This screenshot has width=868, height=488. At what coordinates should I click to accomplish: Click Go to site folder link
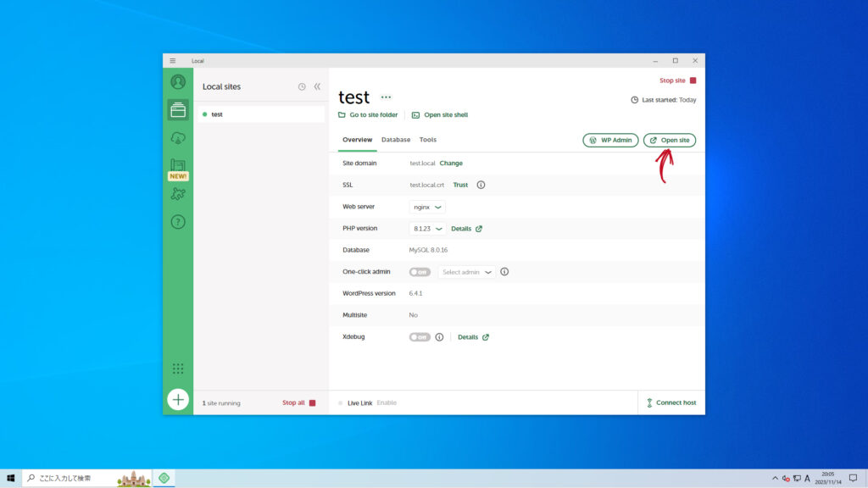368,115
